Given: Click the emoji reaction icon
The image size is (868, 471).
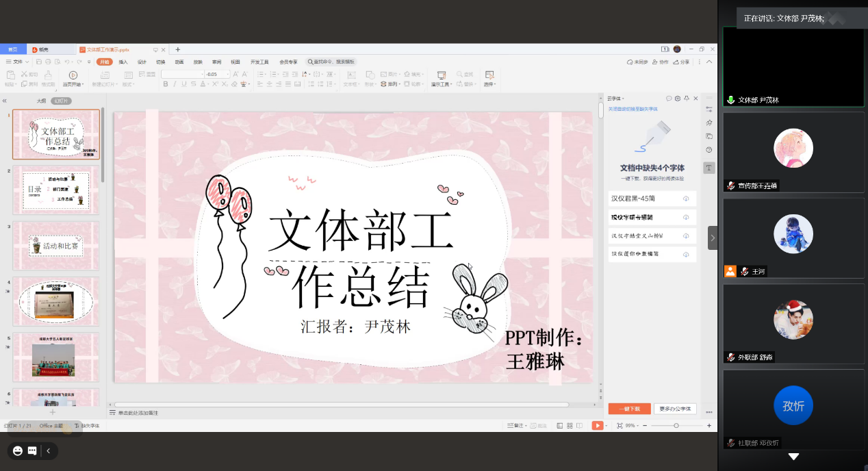Looking at the screenshot, I should (x=18, y=450).
